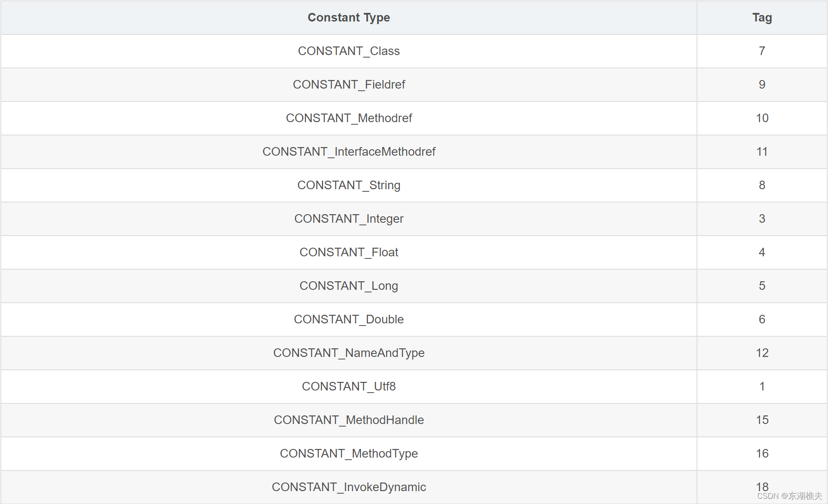Click tag value 8 for CONSTANT_String
Screen dimensions: 829x504
(762, 185)
